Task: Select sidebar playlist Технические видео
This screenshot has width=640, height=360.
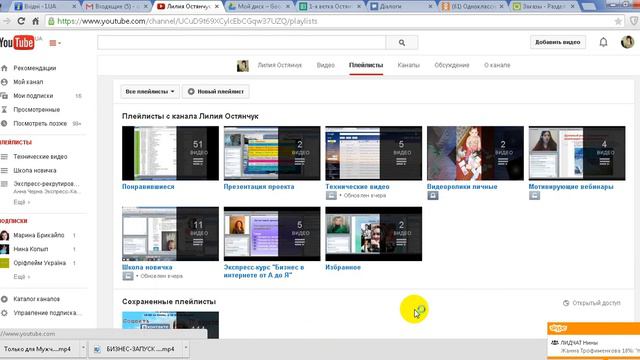Action: (x=40, y=157)
